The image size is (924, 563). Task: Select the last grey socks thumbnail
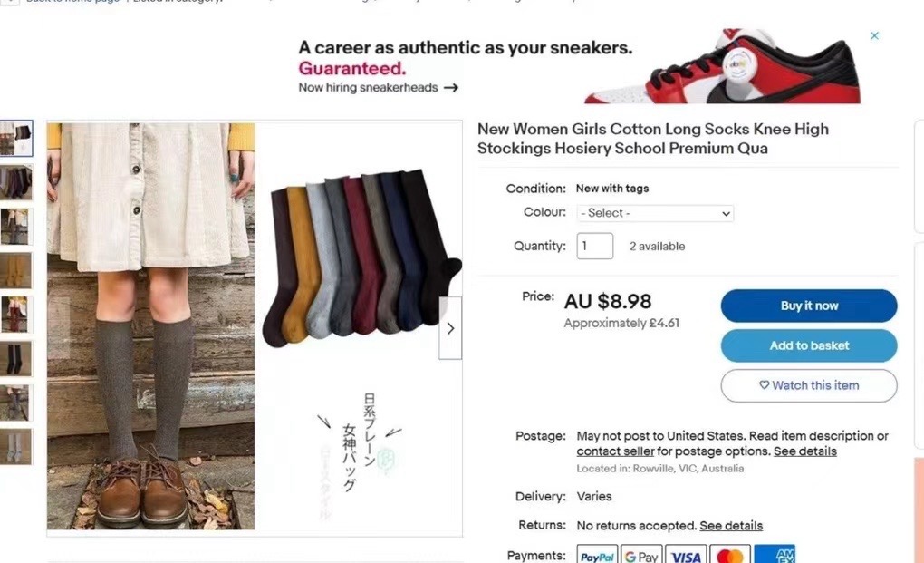(16, 447)
